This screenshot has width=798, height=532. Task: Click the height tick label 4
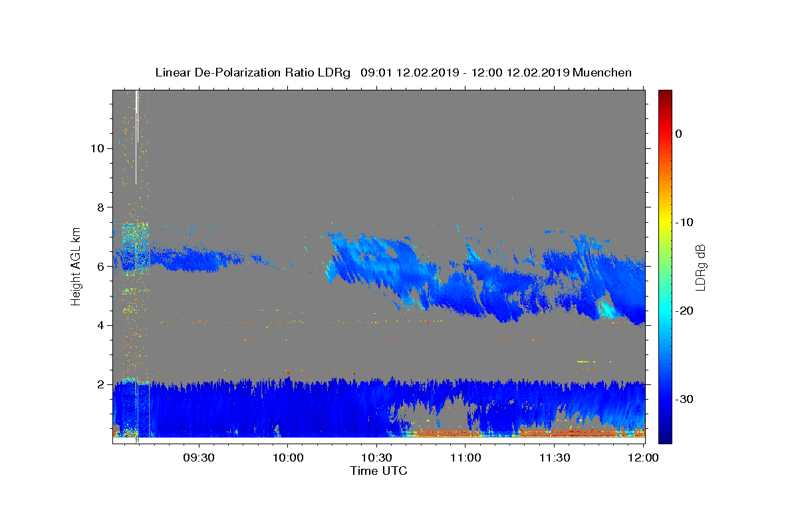pos(102,325)
